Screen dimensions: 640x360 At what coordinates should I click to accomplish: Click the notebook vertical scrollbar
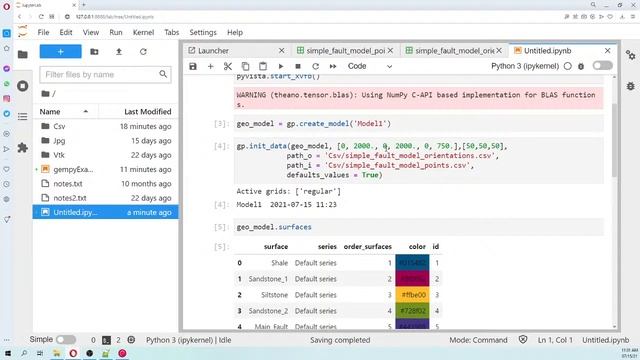[x=614, y=141]
